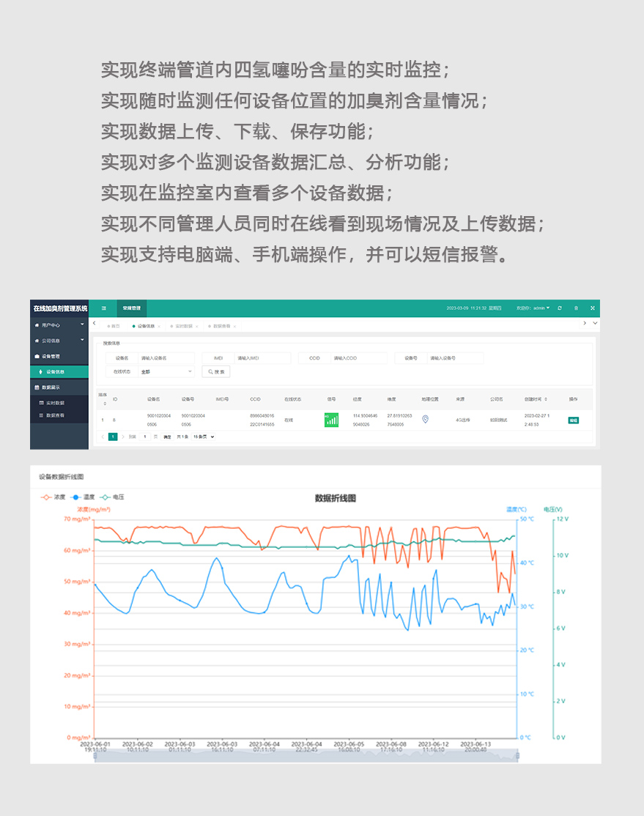
Task: Click the list icon beside 数据查看
Action: click(x=42, y=415)
